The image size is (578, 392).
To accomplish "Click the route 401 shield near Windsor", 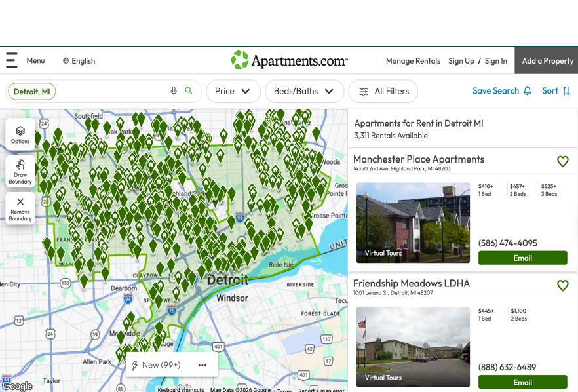I will [218, 347].
